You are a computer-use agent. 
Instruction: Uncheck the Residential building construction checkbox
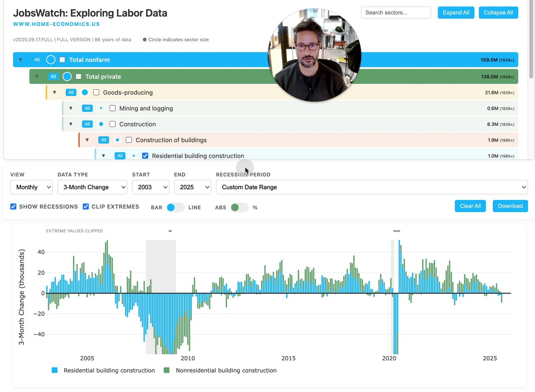[145, 156]
